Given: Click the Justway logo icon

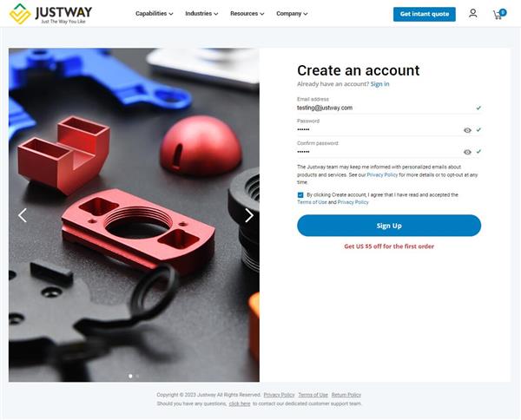Looking at the screenshot, I should tap(20, 14).
